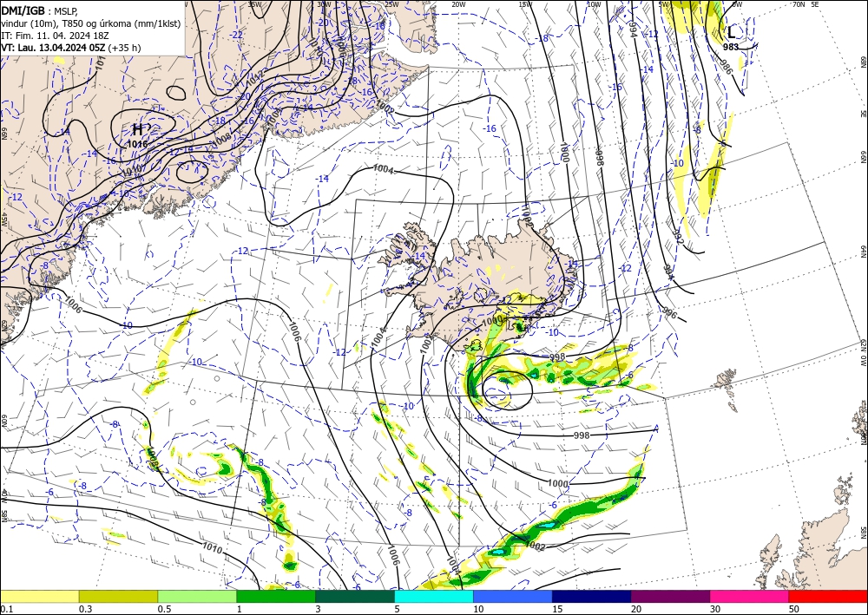
Task: Click the 70N latitude label
Action: [799, 3]
